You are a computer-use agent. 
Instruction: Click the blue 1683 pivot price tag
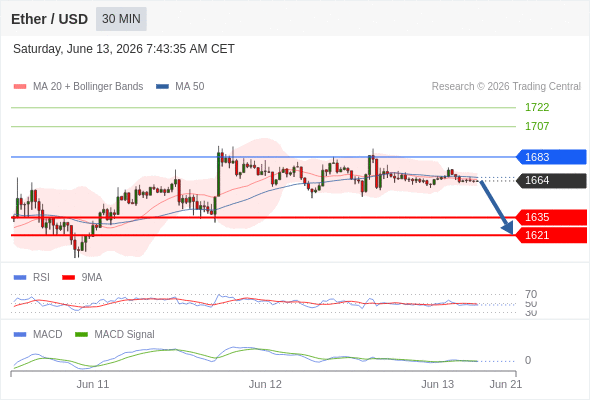pos(551,157)
